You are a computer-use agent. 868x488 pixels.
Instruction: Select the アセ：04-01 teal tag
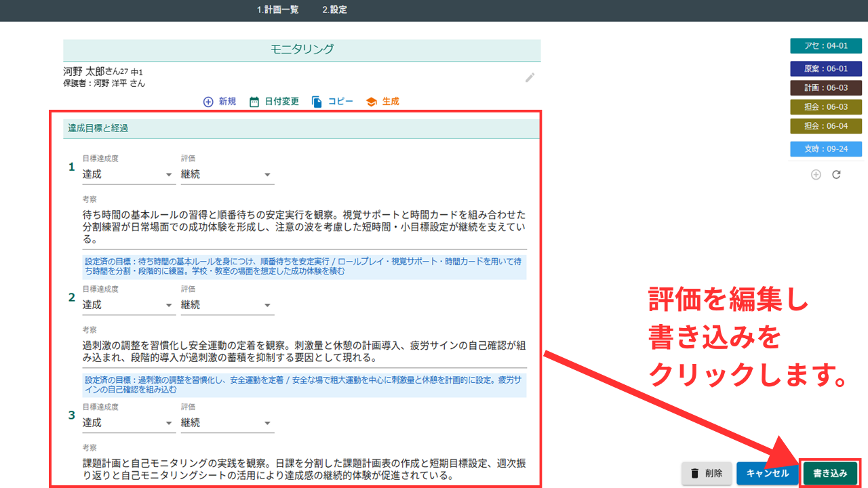(825, 46)
